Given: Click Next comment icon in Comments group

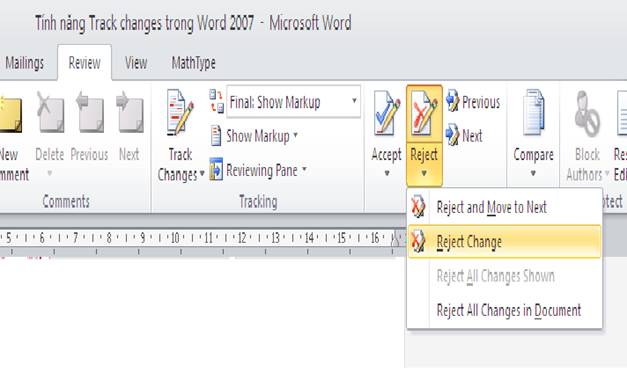Looking at the screenshot, I should coord(129,112).
